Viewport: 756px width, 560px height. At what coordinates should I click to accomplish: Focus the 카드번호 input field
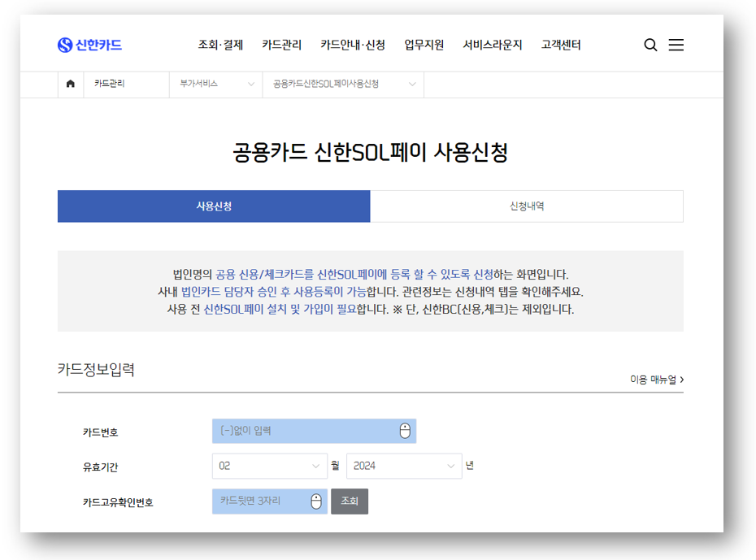tap(314, 431)
